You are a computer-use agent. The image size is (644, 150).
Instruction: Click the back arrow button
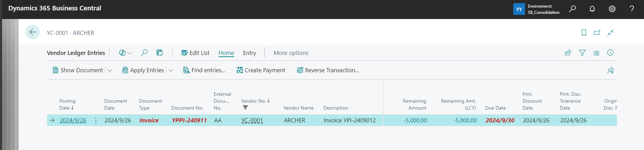33,32
